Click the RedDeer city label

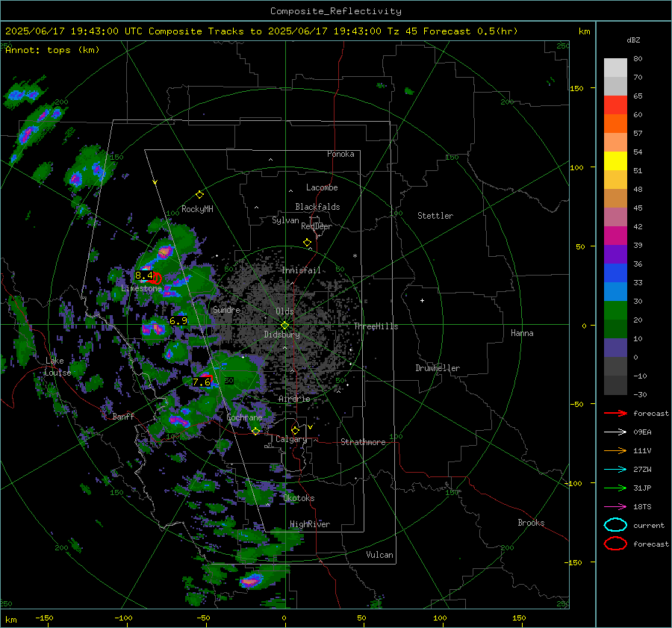pyautogui.click(x=317, y=226)
